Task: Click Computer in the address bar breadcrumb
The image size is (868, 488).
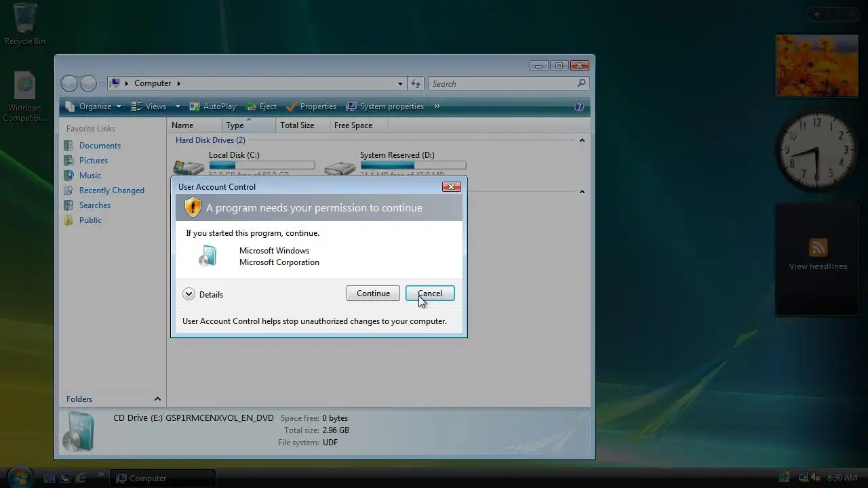Action: tap(153, 83)
